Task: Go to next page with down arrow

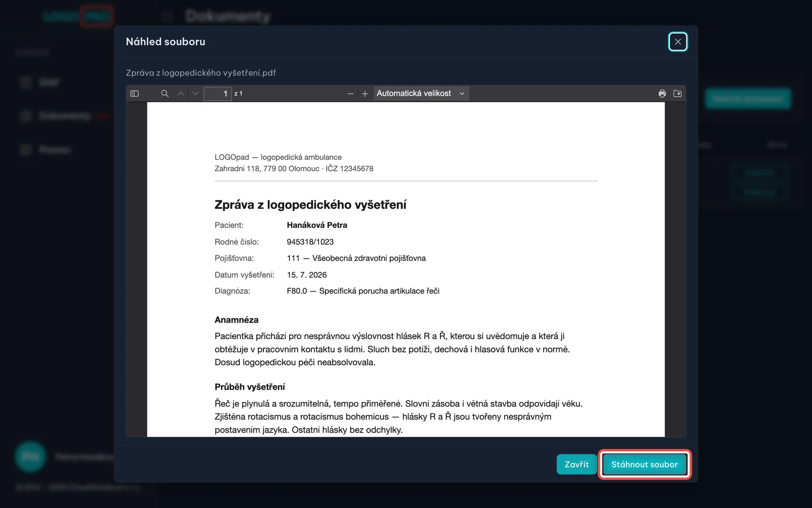Action: pos(195,93)
